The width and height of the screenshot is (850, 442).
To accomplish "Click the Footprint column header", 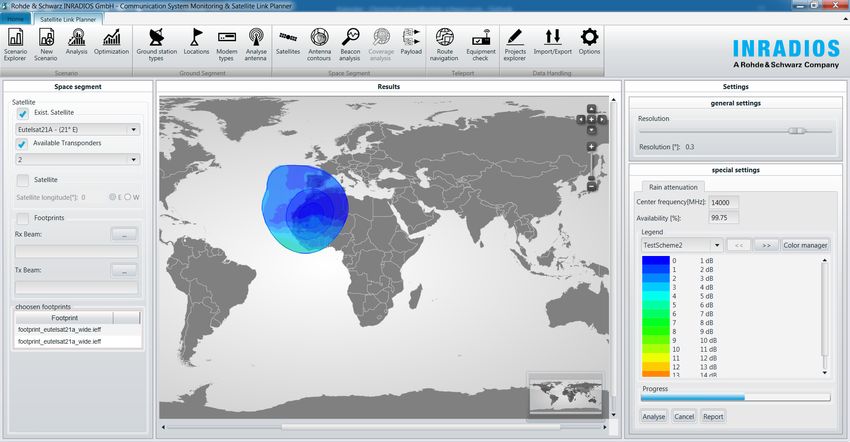I will (x=64, y=318).
